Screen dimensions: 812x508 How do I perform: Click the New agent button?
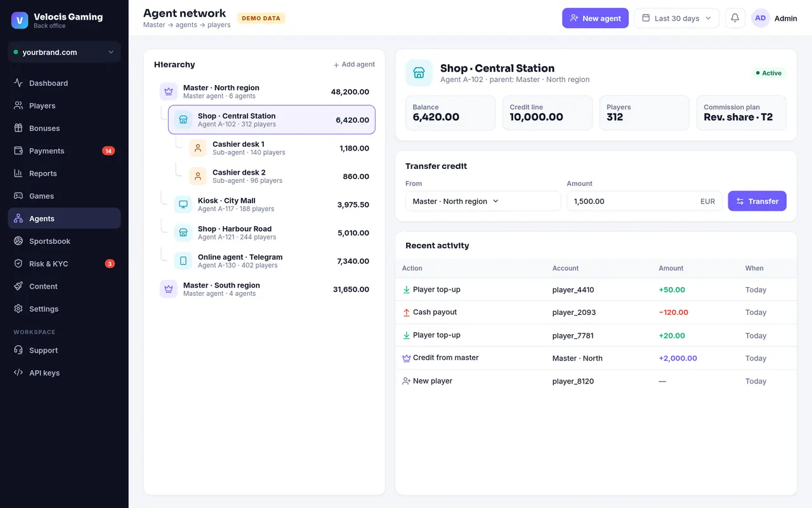[595, 18]
